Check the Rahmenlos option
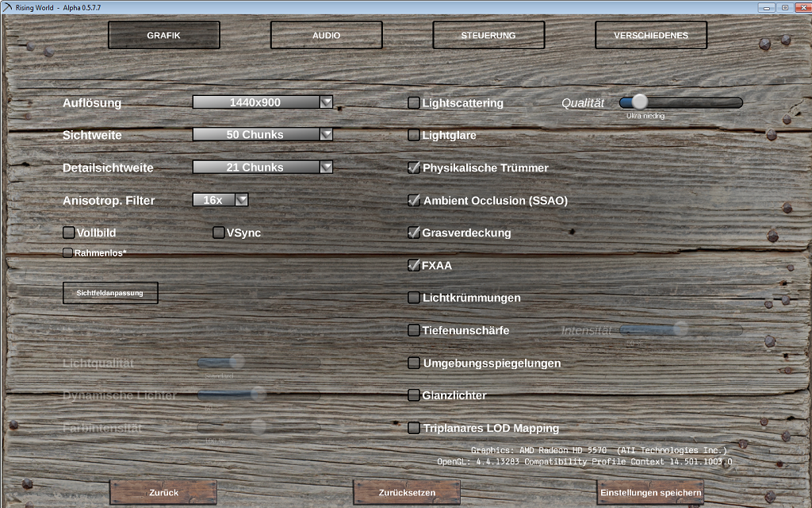Image resolution: width=812 pixels, height=508 pixels. [x=68, y=253]
